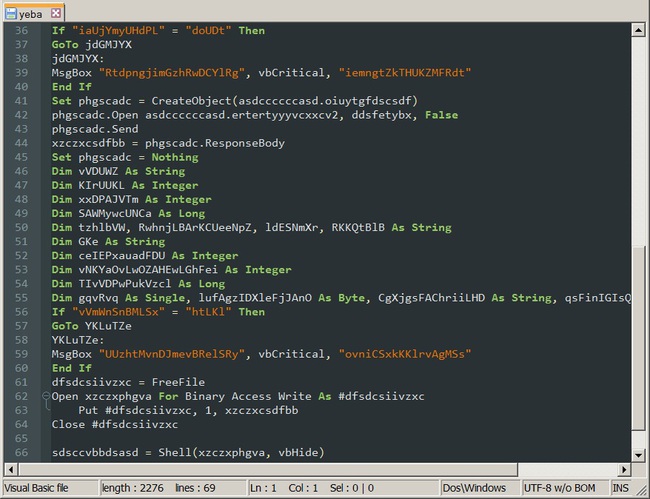Click the horizontal scrollbar thumb
The image size is (650, 499).
268,470
